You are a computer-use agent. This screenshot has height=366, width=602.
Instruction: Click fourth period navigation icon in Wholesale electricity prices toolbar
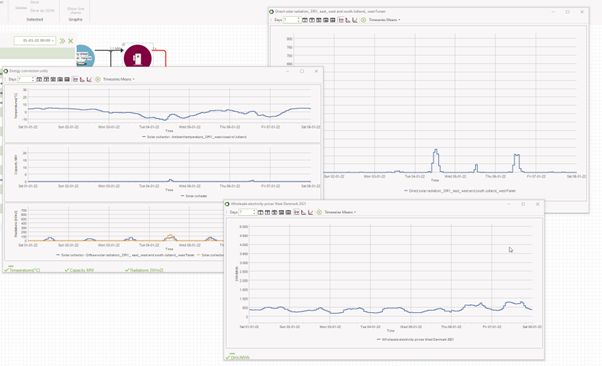click(281, 212)
